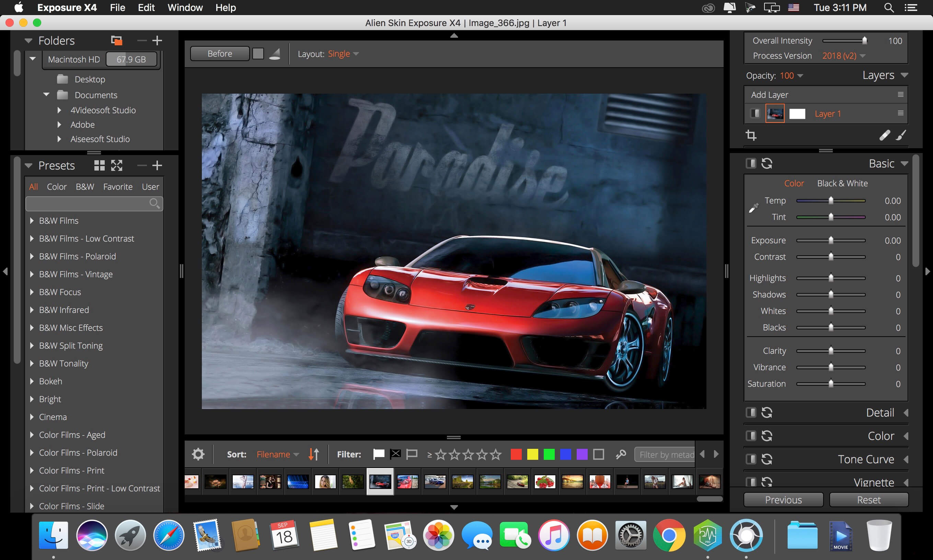Open the Sort Filename dropdown
The height and width of the screenshot is (560, 933).
(277, 454)
